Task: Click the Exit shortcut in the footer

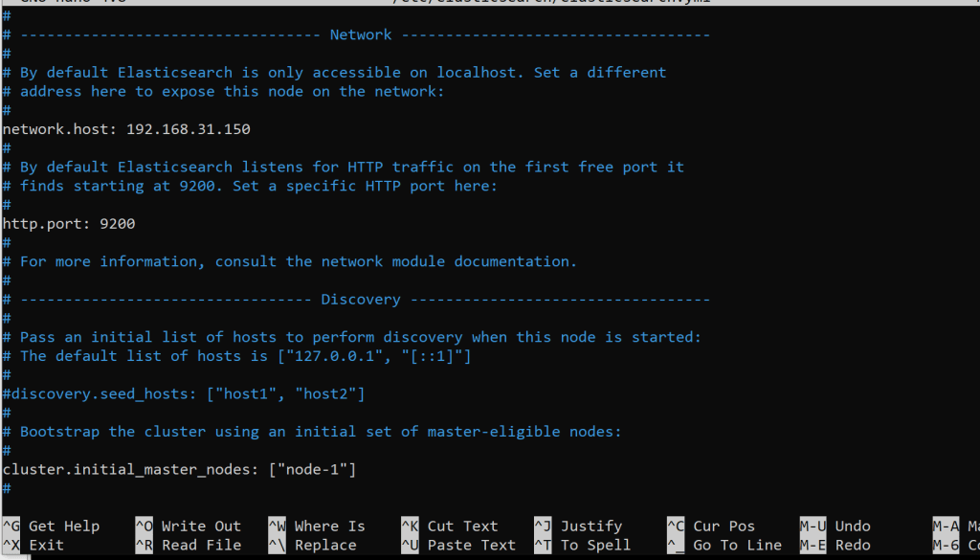Action: (x=46, y=545)
